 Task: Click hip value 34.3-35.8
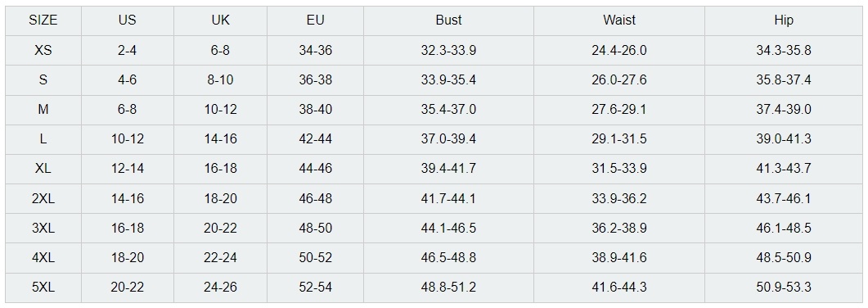click(x=784, y=51)
